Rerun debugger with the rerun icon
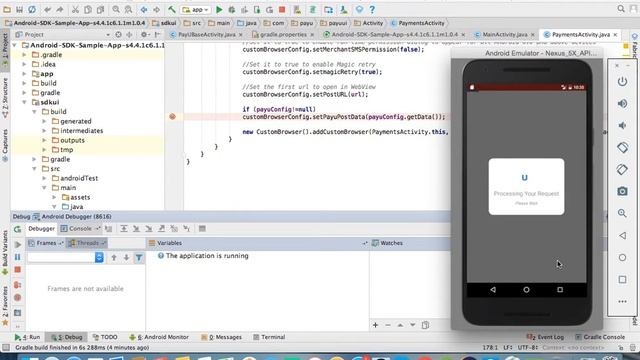 [18, 229]
